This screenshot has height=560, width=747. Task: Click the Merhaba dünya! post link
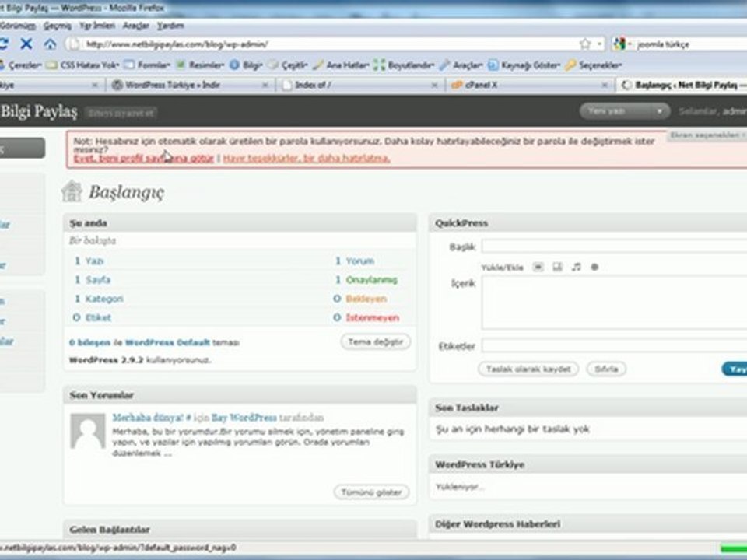tap(148, 418)
